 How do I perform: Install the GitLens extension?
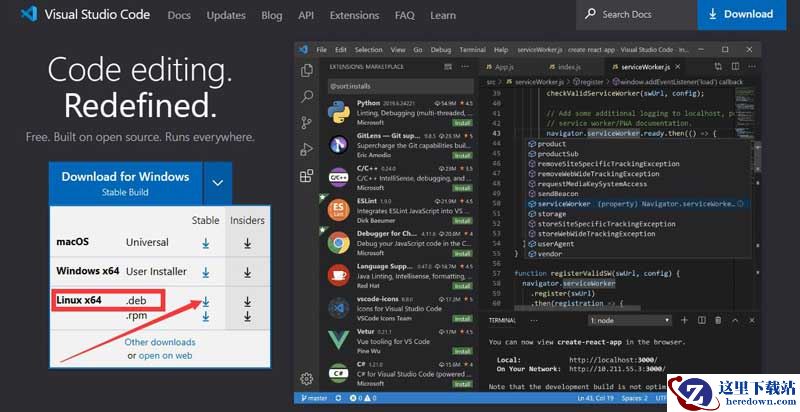coord(462,156)
